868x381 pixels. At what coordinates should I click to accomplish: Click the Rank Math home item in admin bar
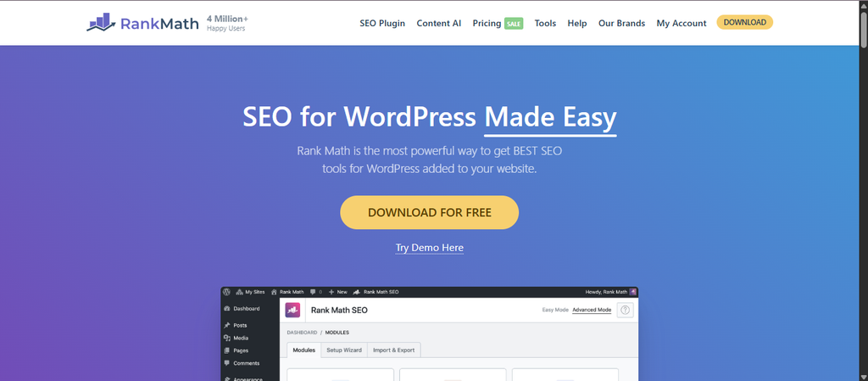pyautogui.click(x=287, y=292)
